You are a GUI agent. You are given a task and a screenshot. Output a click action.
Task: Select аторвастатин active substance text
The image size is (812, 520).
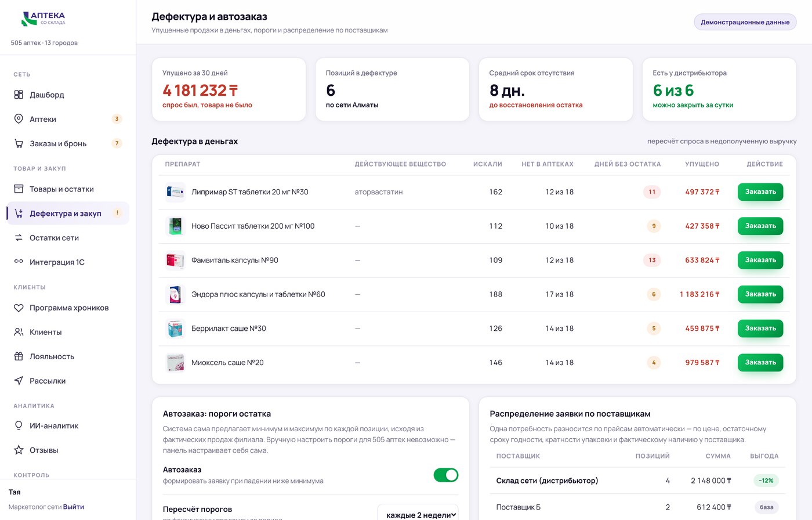tap(379, 192)
